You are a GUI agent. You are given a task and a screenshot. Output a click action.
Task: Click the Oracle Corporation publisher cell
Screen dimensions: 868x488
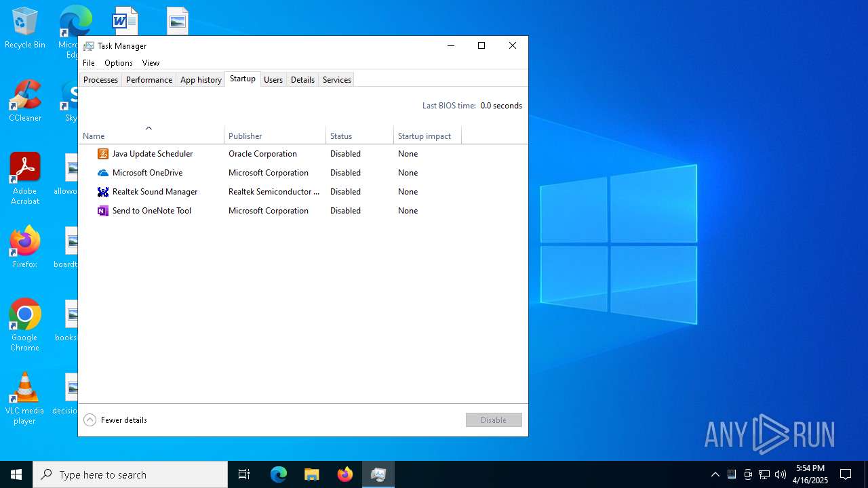(262, 154)
